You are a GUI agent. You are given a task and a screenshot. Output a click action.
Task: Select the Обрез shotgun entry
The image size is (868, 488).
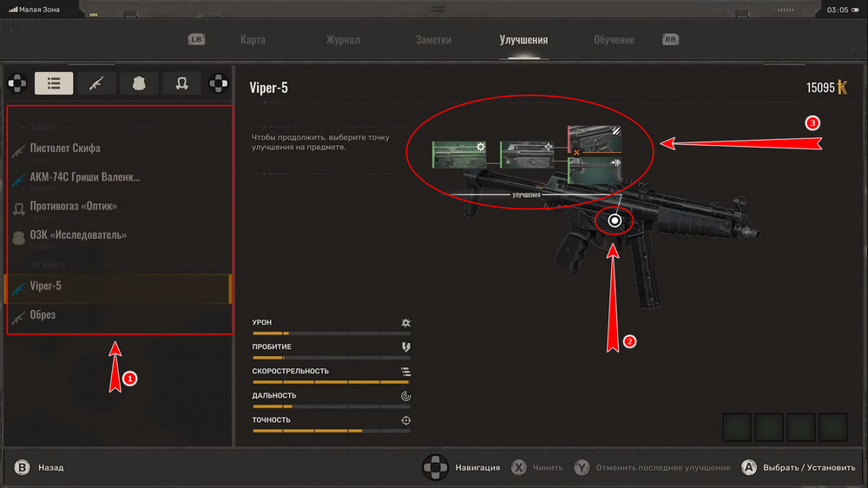pos(43,315)
